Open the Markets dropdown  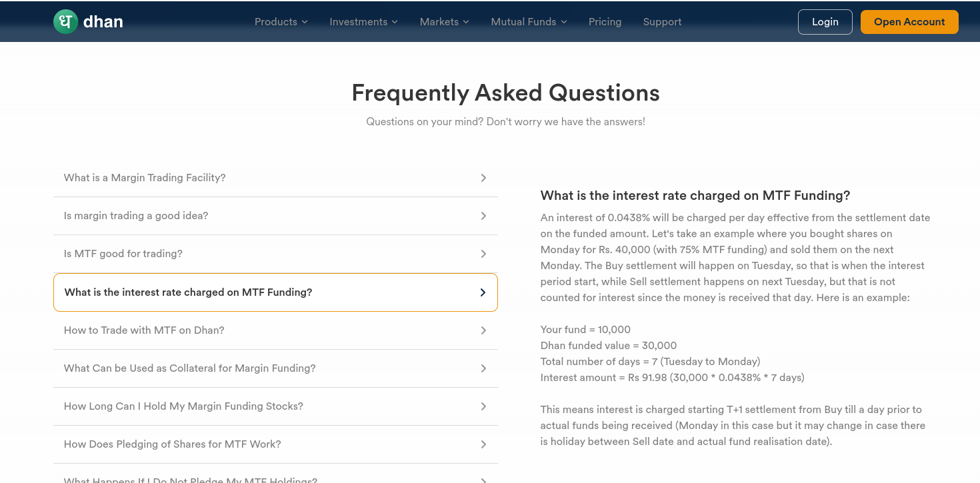click(444, 22)
